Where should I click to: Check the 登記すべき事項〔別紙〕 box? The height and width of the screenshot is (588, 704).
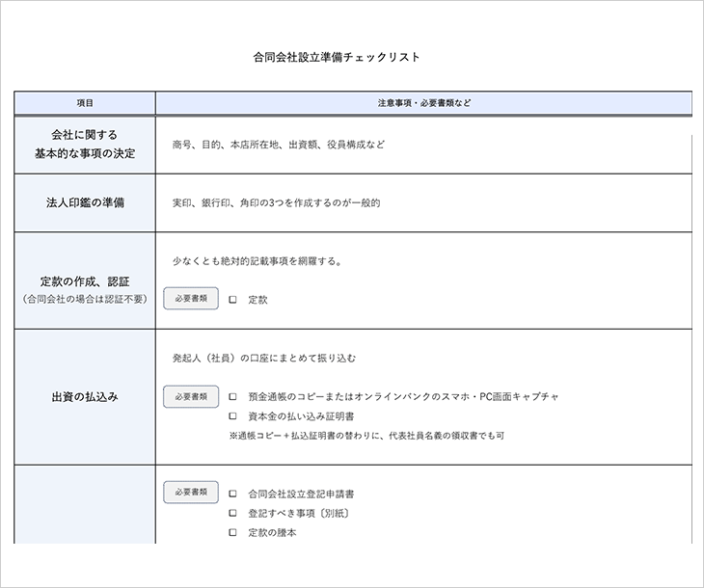point(232,513)
